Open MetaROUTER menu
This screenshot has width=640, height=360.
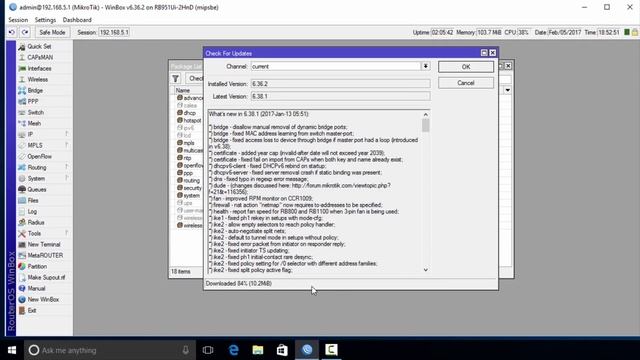point(45,256)
